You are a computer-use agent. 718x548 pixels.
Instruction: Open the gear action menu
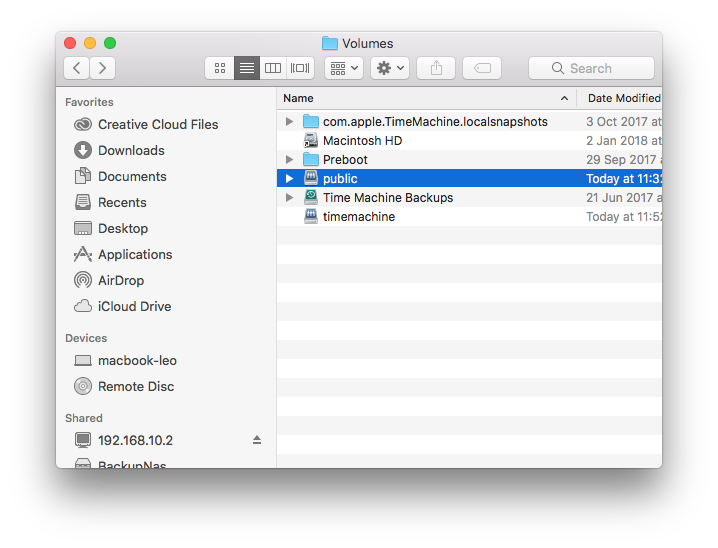(x=389, y=68)
